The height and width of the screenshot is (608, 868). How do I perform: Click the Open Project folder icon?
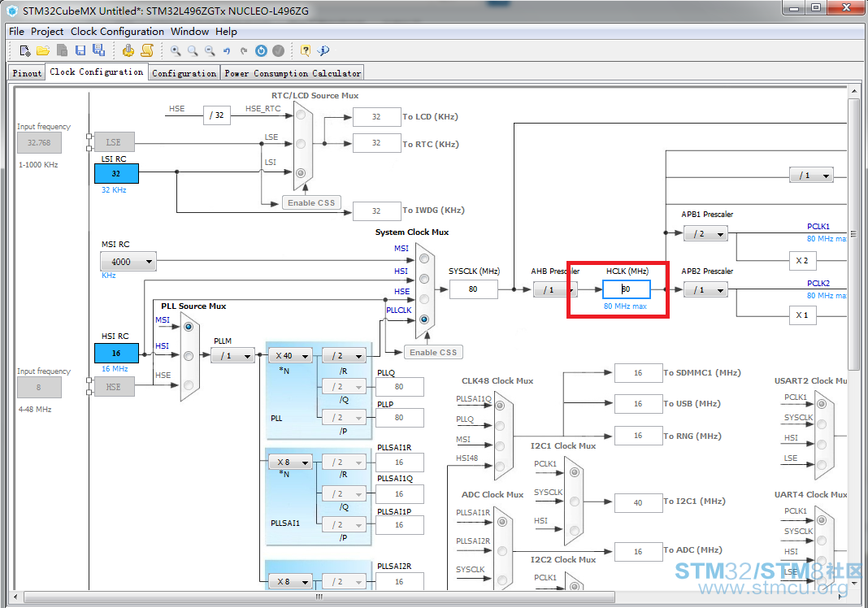43,51
